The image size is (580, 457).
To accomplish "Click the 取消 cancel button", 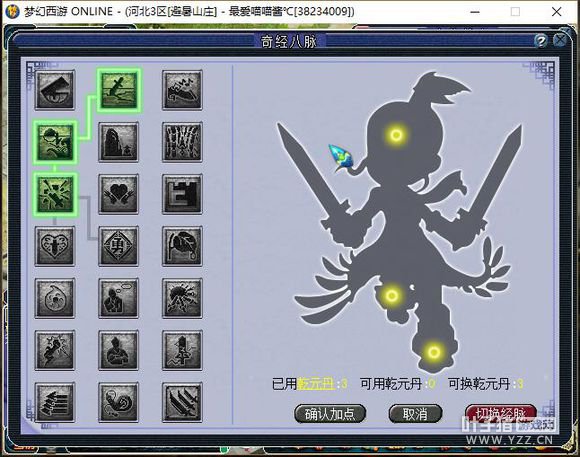I will [x=415, y=414].
